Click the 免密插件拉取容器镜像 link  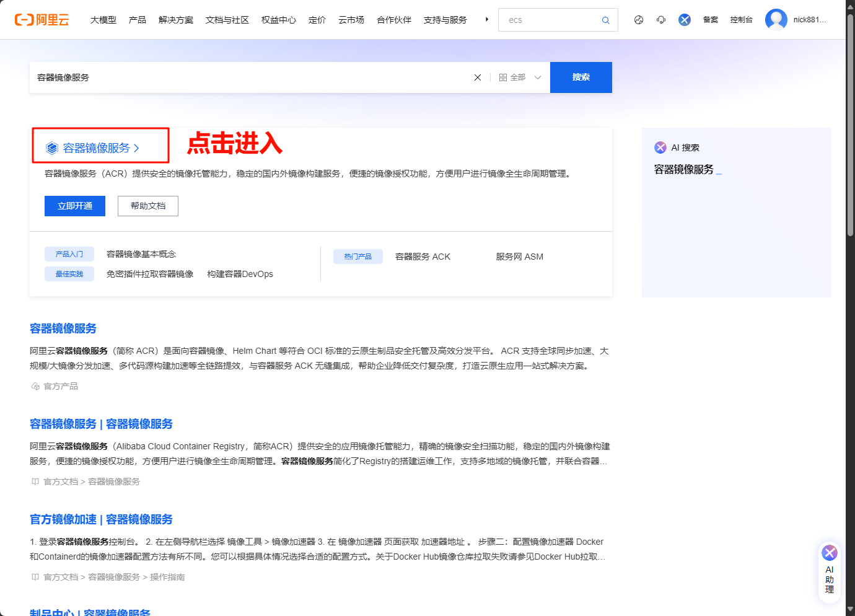pyautogui.click(x=150, y=274)
